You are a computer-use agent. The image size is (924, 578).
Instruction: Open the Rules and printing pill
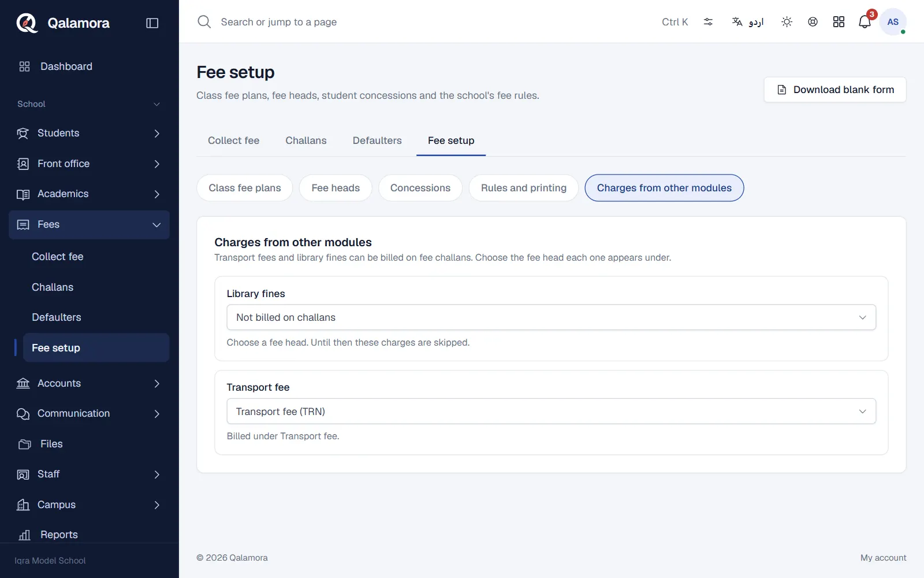coord(524,188)
